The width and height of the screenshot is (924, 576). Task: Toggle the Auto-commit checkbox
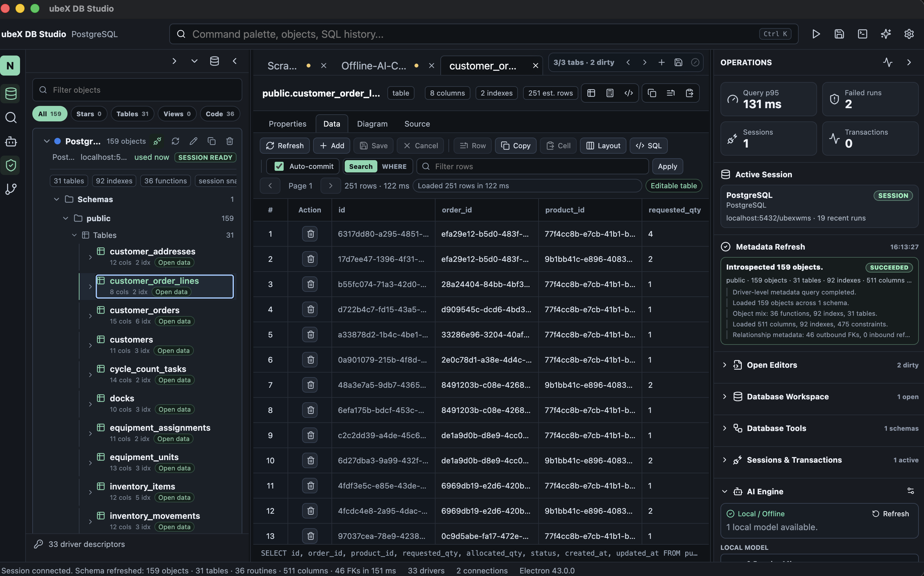tap(279, 167)
